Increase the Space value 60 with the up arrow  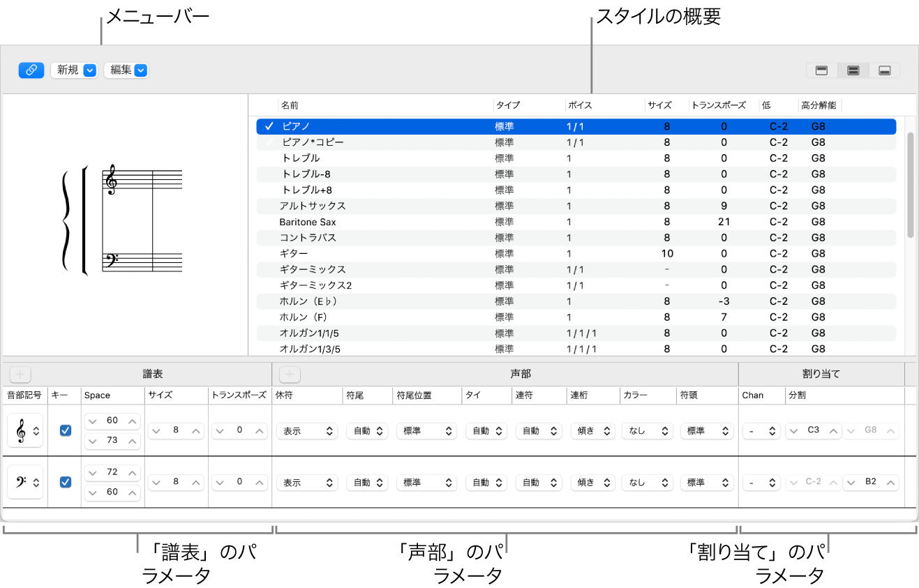pyautogui.click(x=133, y=420)
